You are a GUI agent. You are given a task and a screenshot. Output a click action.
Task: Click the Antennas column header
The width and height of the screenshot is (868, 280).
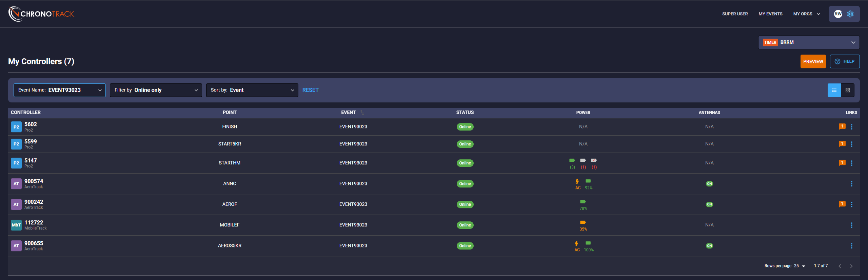pyautogui.click(x=709, y=113)
